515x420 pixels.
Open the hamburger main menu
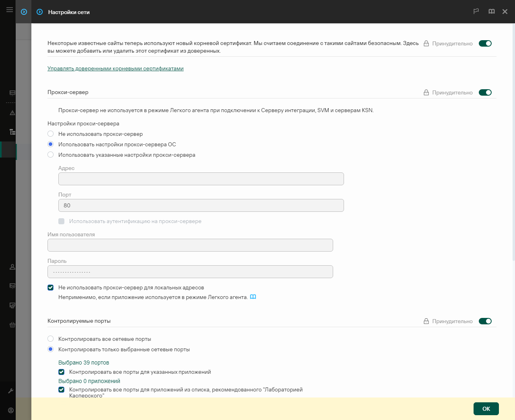[x=10, y=10]
